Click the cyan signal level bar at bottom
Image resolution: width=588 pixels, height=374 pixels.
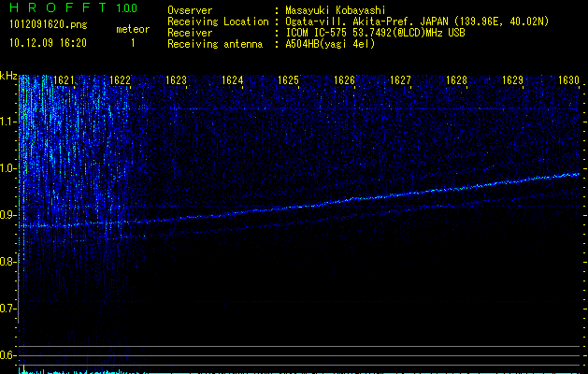pyautogui.click(x=299, y=372)
